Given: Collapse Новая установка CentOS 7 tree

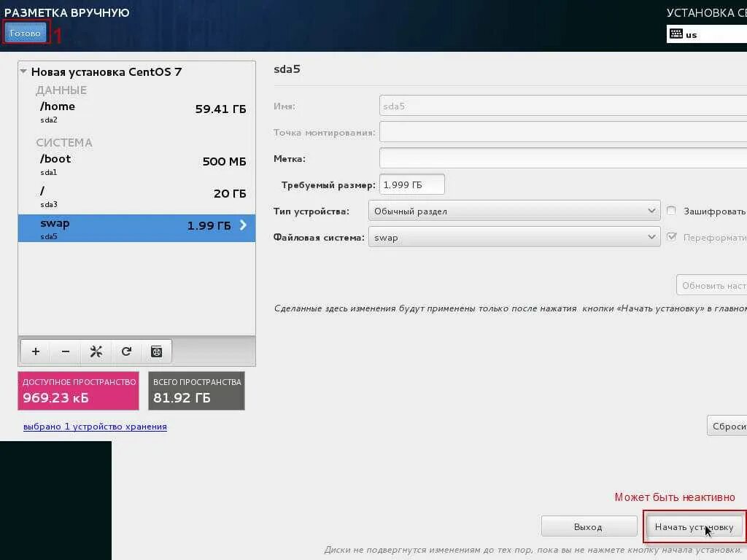Looking at the screenshot, I should pyautogui.click(x=23, y=71).
